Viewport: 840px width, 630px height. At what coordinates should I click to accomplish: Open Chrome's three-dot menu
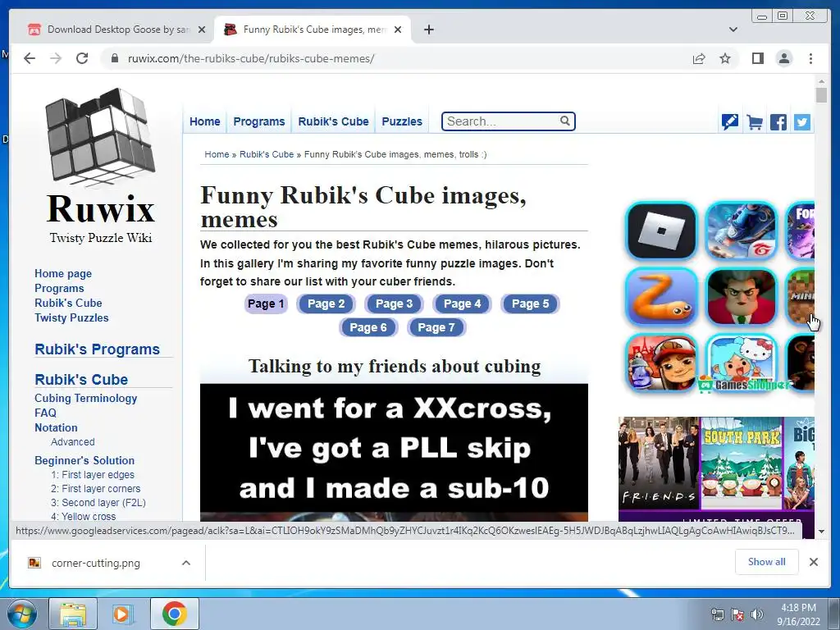[x=810, y=58]
